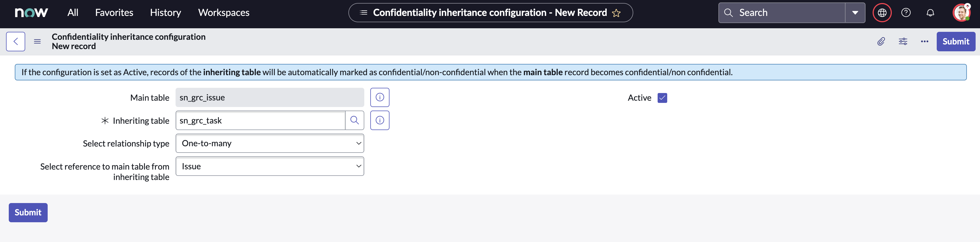The image size is (980, 242).
Task: Open the personalize form sliders icon
Action: pos(903,41)
